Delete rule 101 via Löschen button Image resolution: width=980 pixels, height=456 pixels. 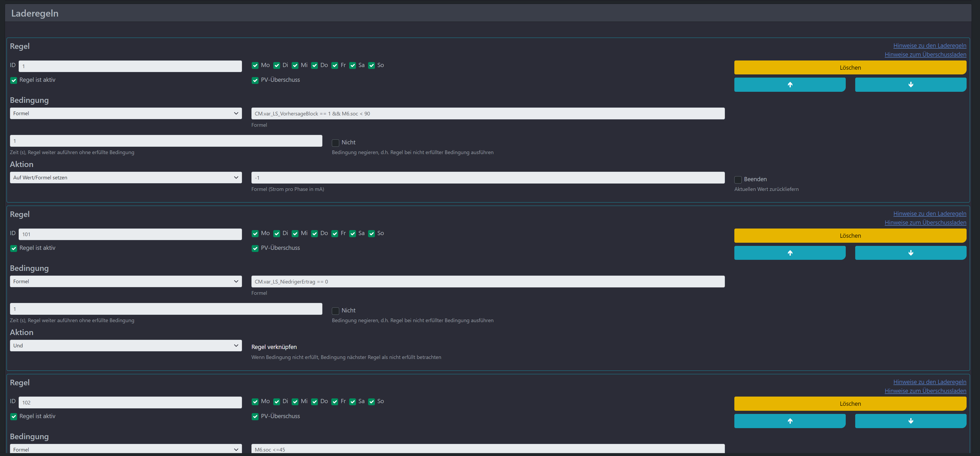850,236
